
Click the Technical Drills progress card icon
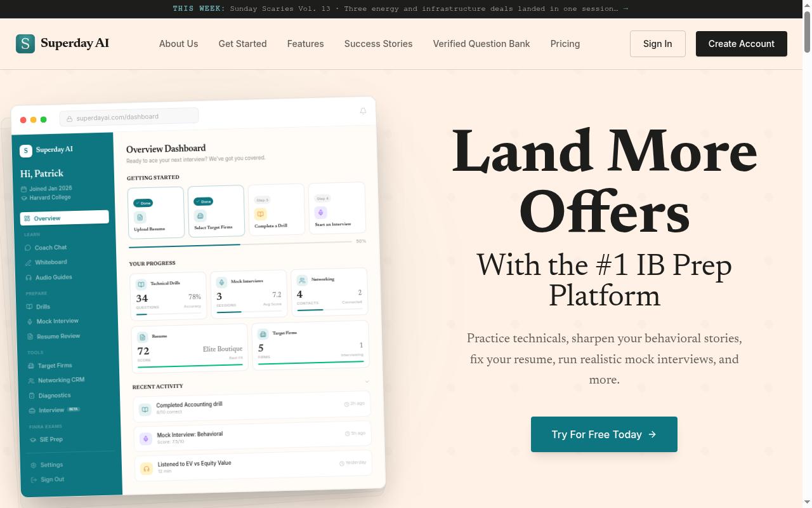point(141,284)
